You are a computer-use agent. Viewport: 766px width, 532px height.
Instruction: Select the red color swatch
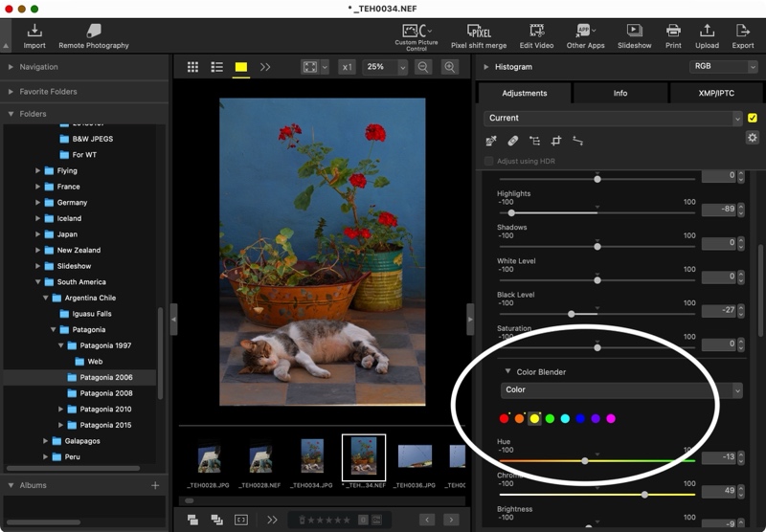point(505,418)
